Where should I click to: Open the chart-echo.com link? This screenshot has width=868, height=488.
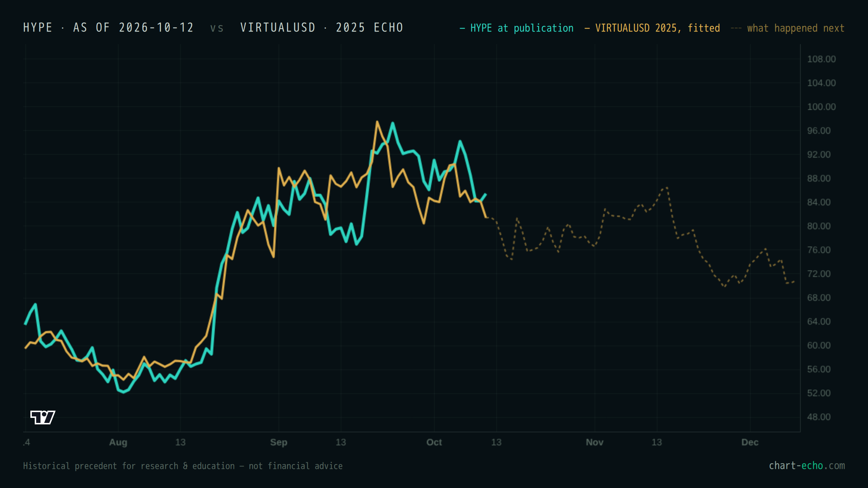807,466
